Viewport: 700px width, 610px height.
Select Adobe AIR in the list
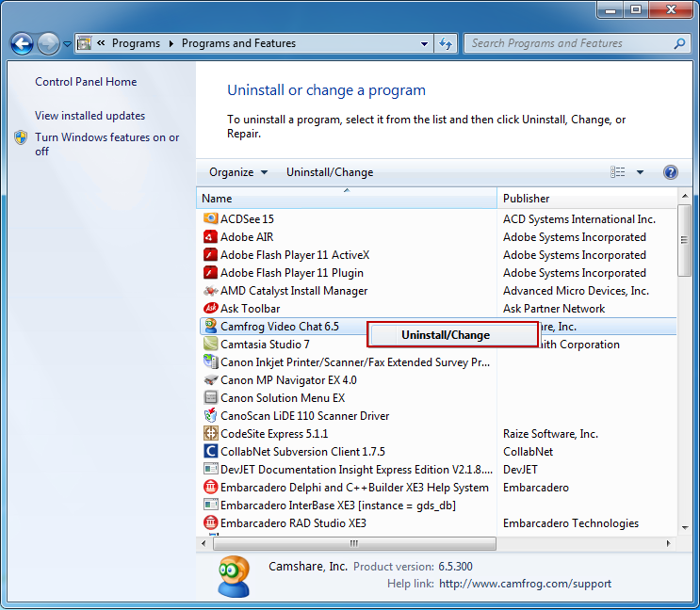(x=247, y=237)
